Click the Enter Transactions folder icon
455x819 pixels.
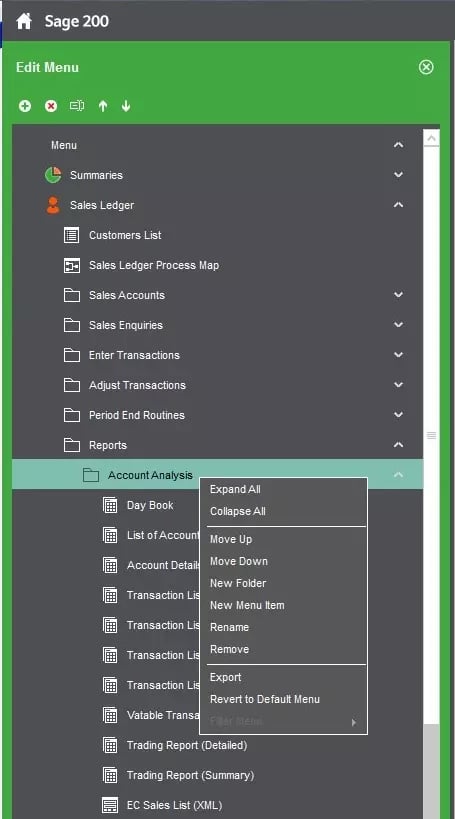click(72, 355)
